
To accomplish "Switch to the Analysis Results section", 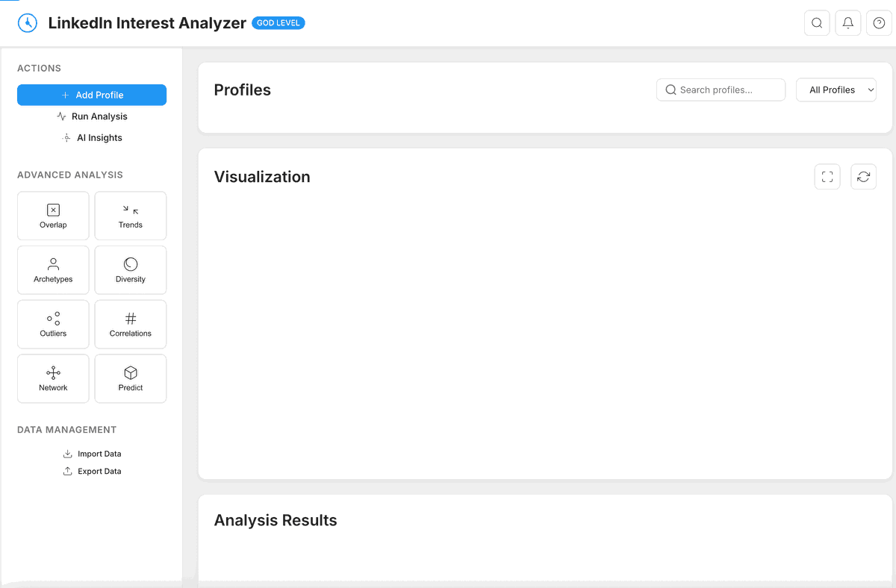I will tap(276, 520).
